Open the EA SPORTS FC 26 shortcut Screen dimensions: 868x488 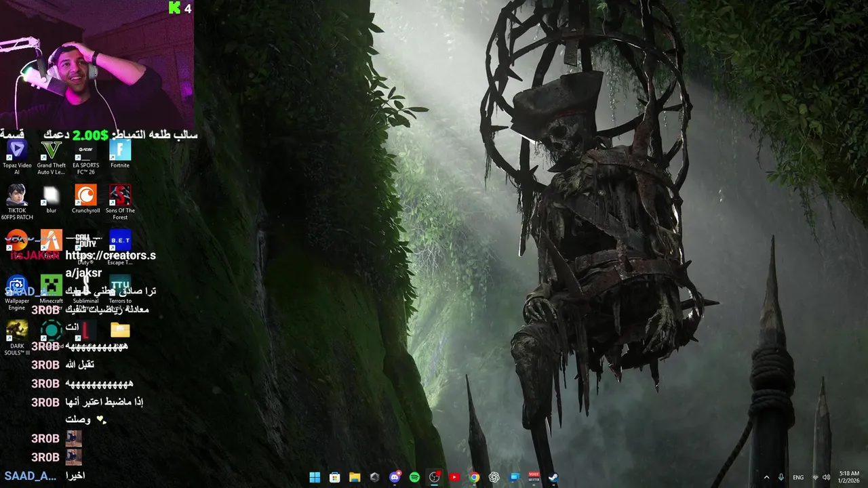(x=85, y=157)
